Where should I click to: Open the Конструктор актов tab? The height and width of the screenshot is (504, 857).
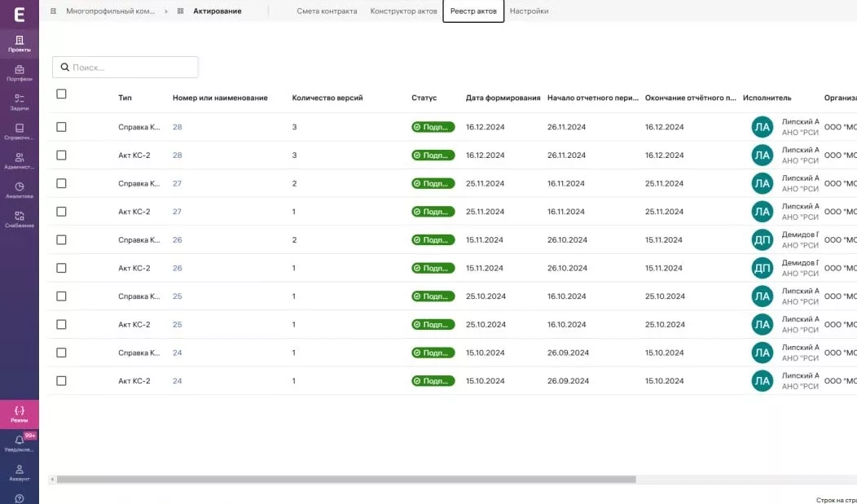tap(404, 11)
